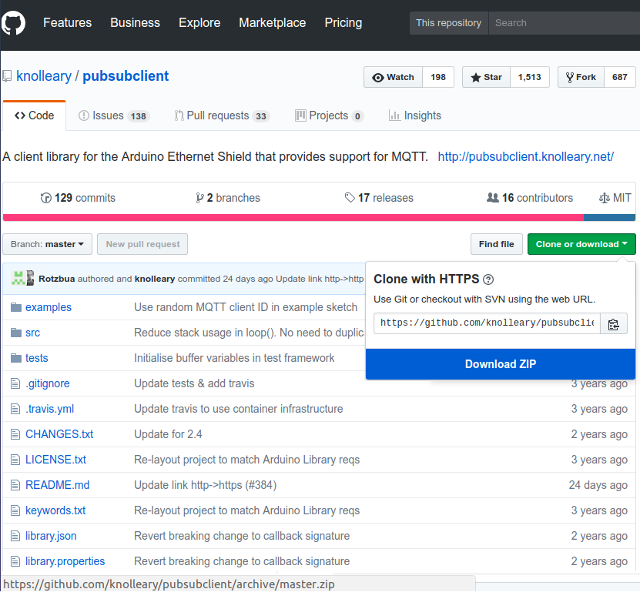Click the branches fork icon
This screenshot has width=640, height=609.
pyautogui.click(x=199, y=198)
